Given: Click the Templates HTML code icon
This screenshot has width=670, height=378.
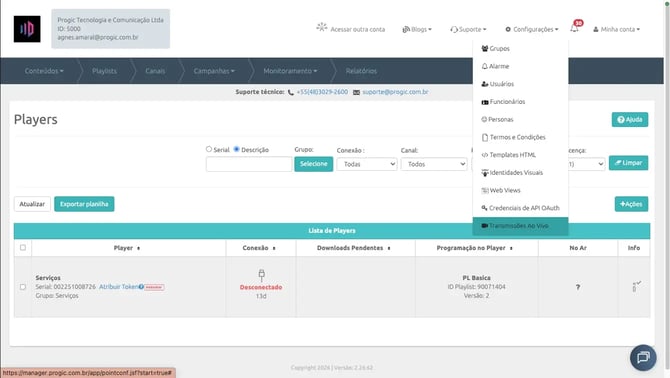Looking at the screenshot, I should pyautogui.click(x=485, y=155).
